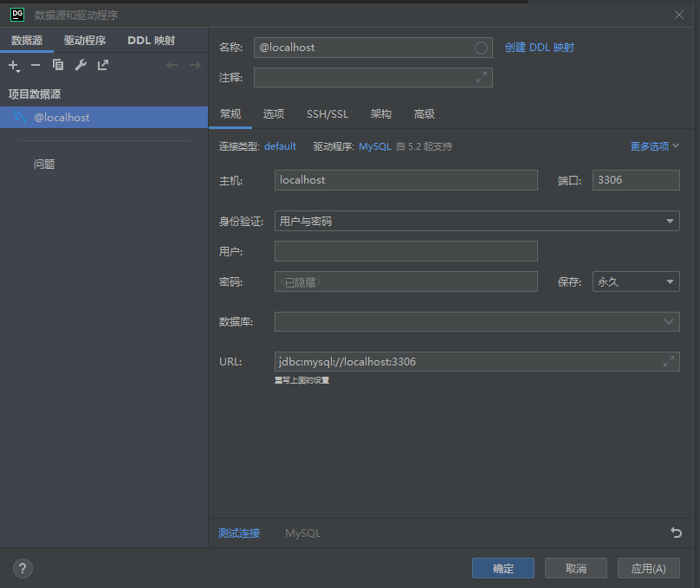This screenshot has height=588, width=700.
Task: Switch to the 驱动程序 tab
Action: coord(85,41)
